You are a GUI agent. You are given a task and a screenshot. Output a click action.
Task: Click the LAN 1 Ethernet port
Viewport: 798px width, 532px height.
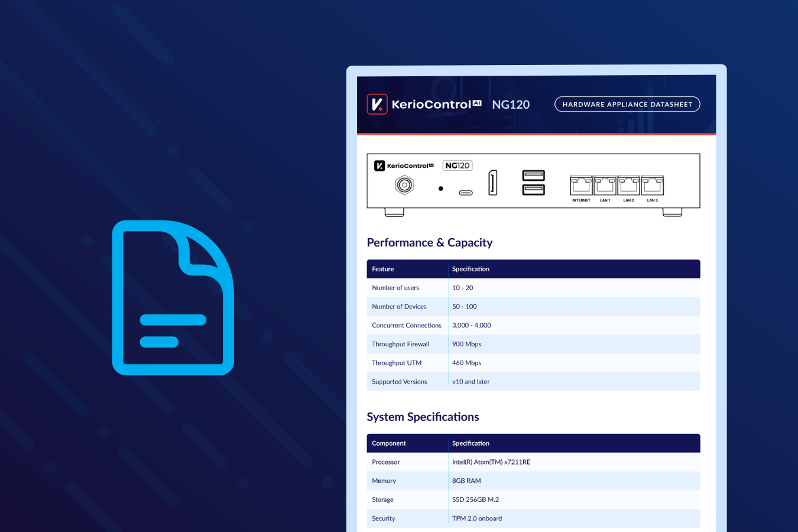click(x=605, y=185)
